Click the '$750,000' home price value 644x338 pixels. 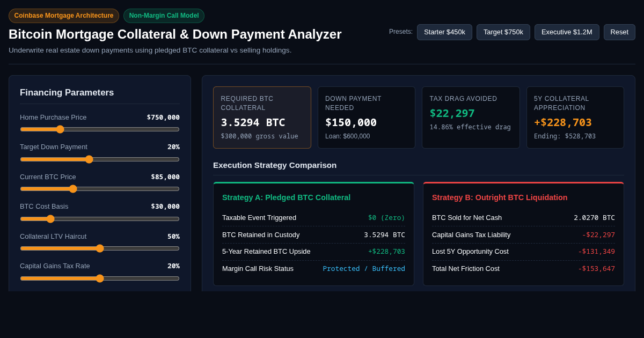pyautogui.click(x=163, y=117)
